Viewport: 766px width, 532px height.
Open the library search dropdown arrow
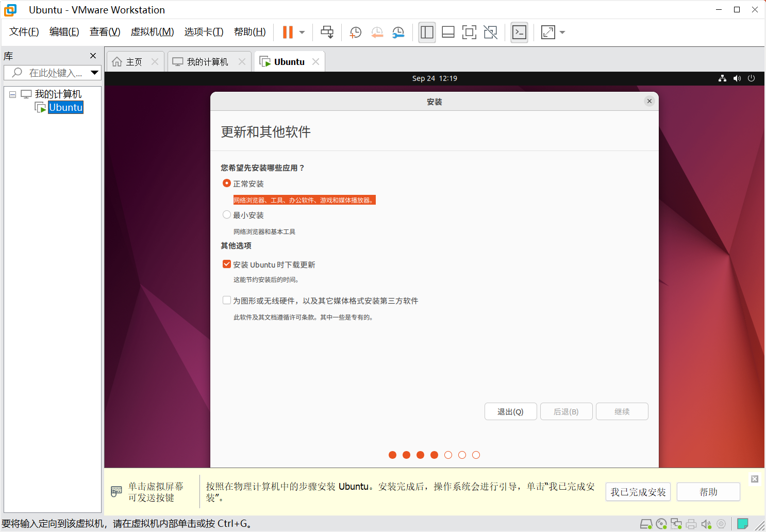coord(95,73)
